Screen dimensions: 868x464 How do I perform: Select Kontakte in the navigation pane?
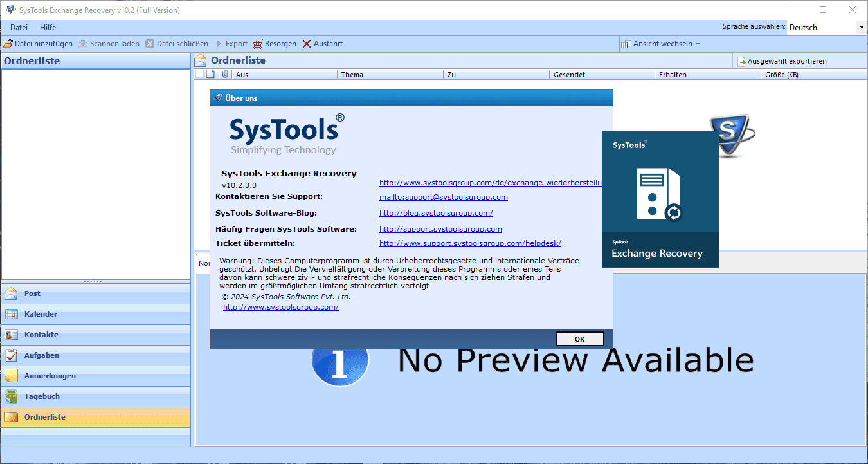click(x=96, y=335)
